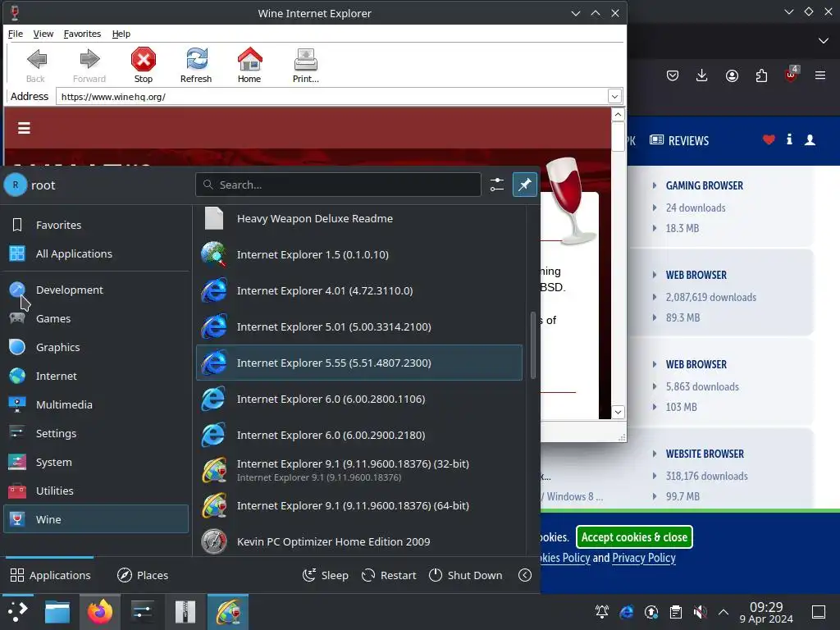Select All Applications category
The width and height of the screenshot is (840, 630).
[x=96, y=254]
